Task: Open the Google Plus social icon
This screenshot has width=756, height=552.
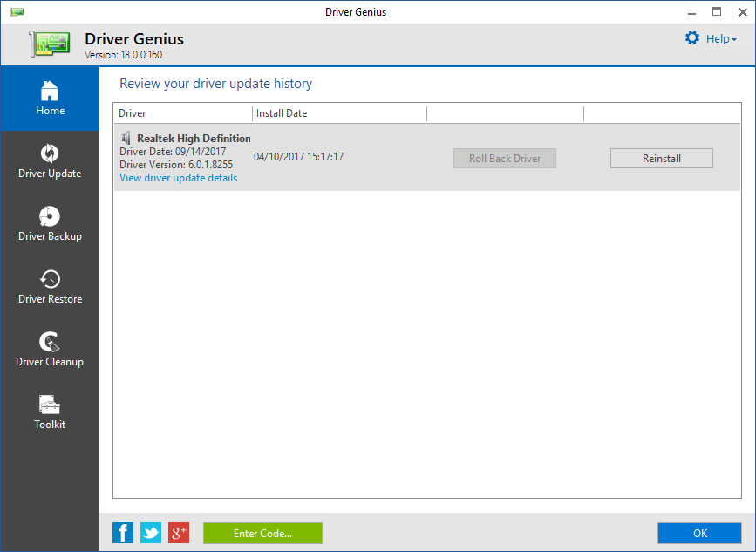Action: coord(179,533)
